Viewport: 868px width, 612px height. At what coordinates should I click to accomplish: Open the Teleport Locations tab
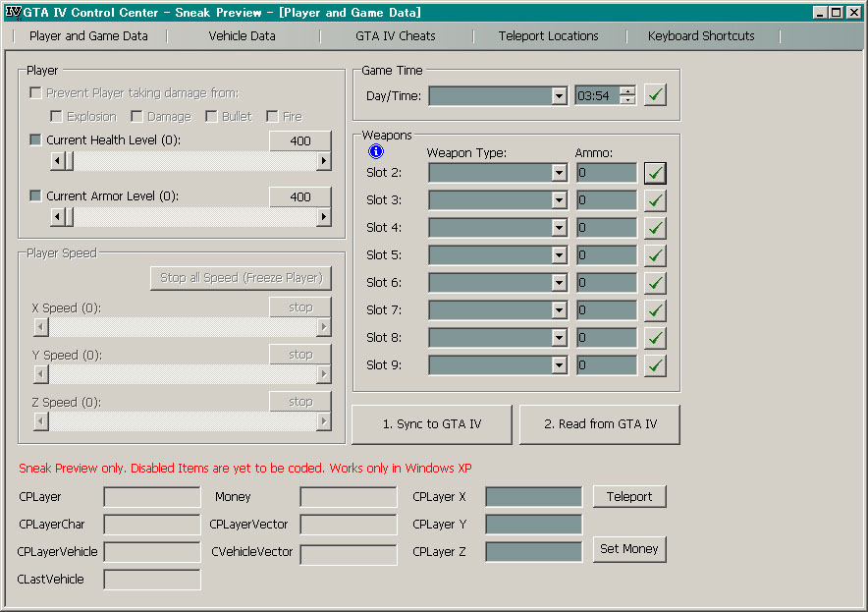[x=548, y=36]
